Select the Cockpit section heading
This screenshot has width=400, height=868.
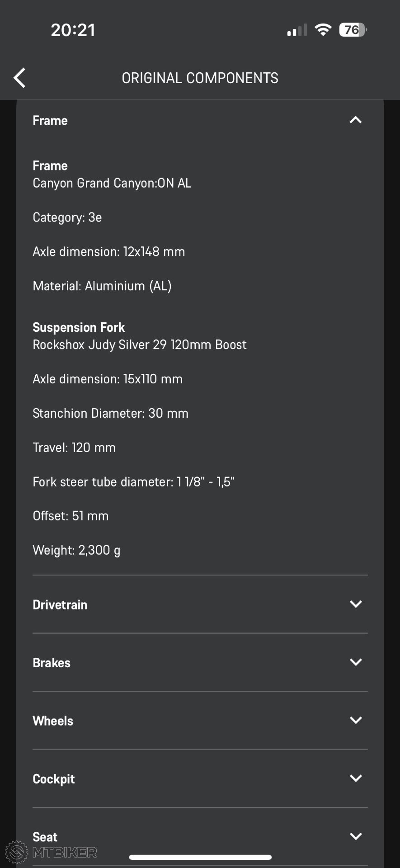(x=54, y=779)
